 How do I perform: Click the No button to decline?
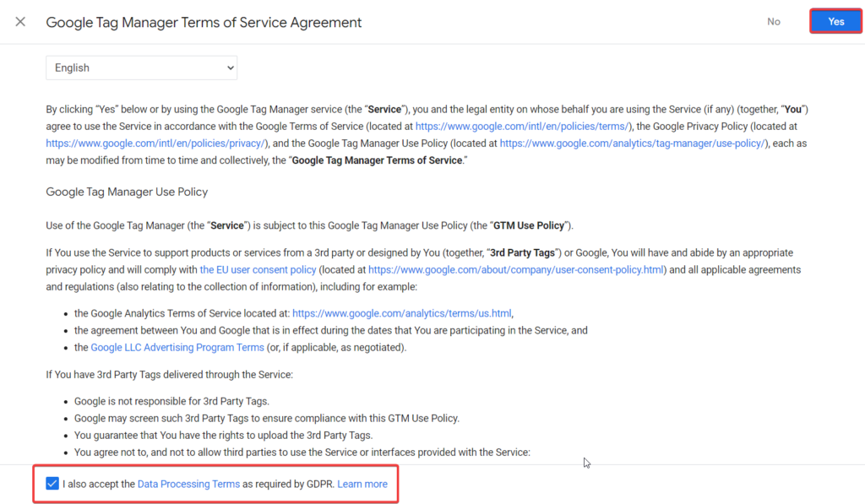click(774, 21)
